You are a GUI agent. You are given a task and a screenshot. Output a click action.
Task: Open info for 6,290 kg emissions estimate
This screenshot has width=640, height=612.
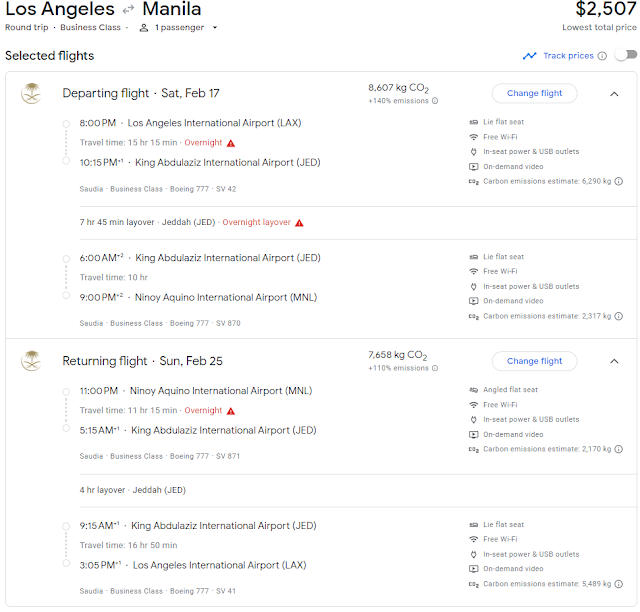tap(619, 182)
